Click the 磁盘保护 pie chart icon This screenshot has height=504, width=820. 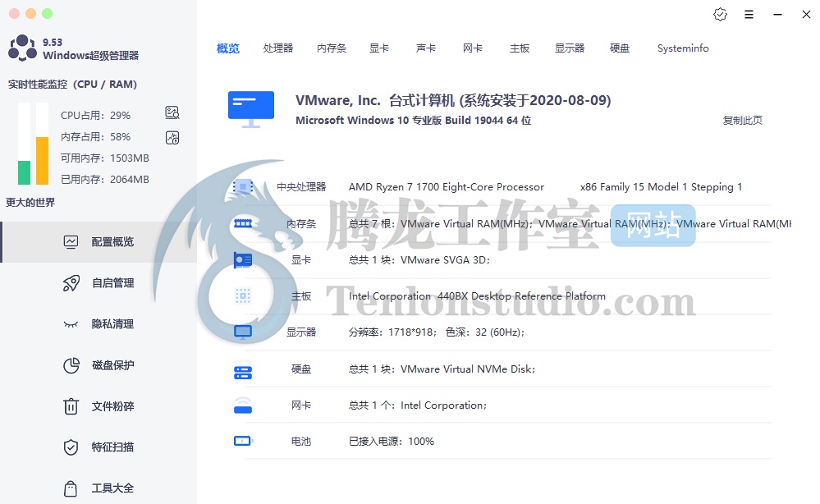[x=71, y=365]
